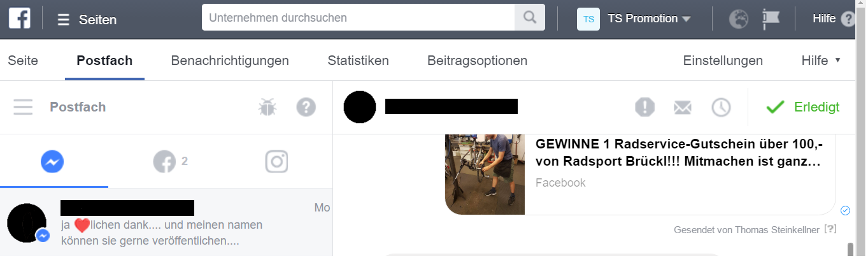Open the Postfach question mark help icon
This screenshot has width=868, height=258.
pos(306,107)
